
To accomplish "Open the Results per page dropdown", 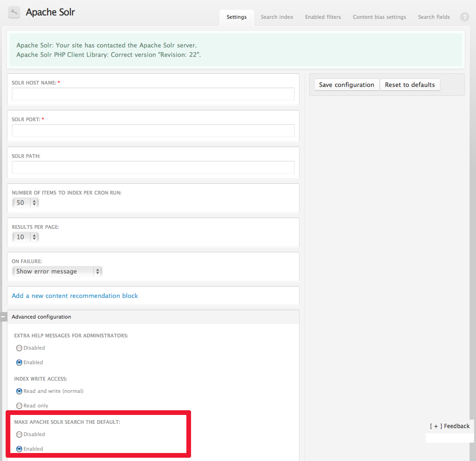I will pyautogui.click(x=25, y=237).
